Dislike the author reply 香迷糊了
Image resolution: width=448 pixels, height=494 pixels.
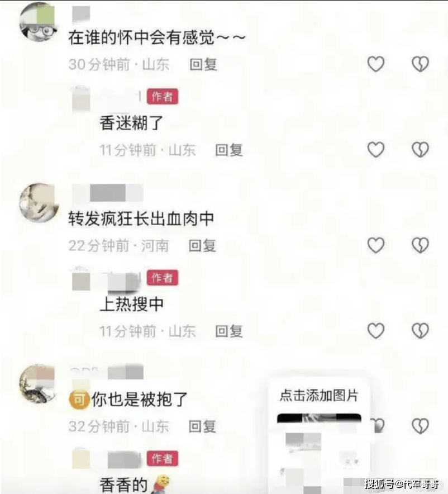(420, 149)
